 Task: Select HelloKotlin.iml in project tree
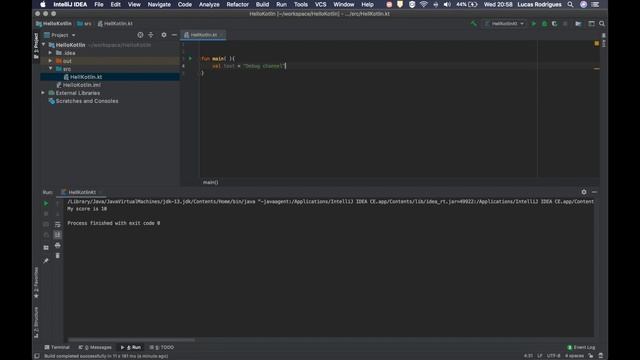tap(82, 85)
